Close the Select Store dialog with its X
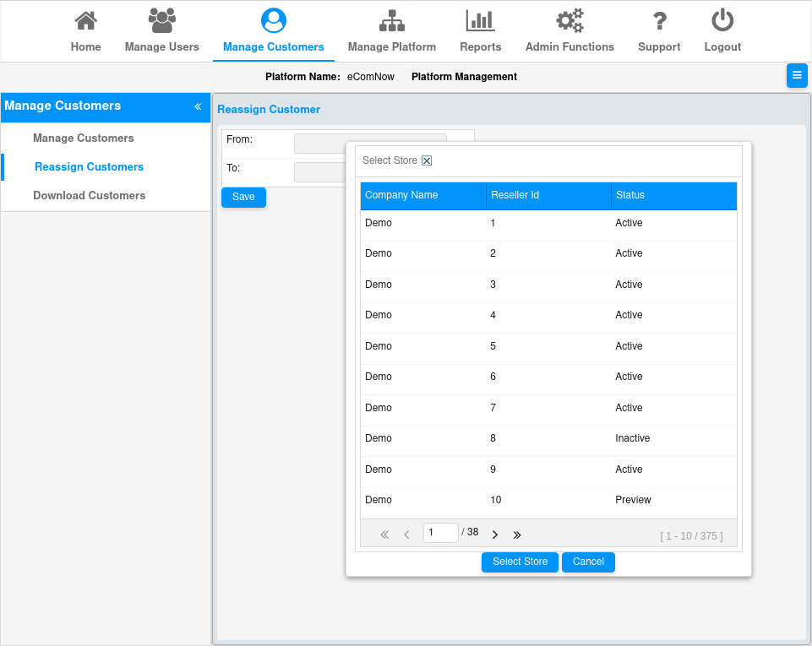Viewport: 812px width, 646px height. (428, 160)
